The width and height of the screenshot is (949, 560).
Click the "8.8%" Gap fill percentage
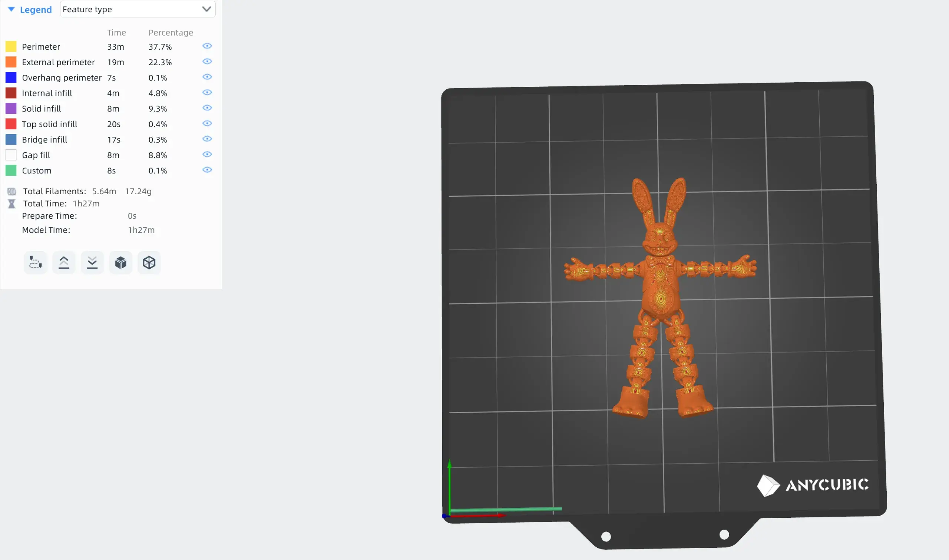tap(158, 155)
